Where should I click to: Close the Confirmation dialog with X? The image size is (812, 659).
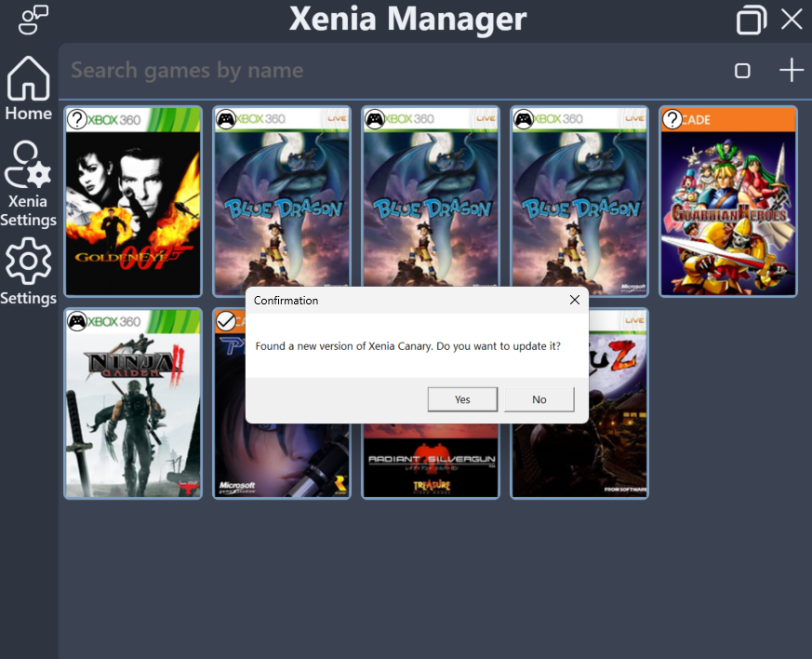(574, 300)
